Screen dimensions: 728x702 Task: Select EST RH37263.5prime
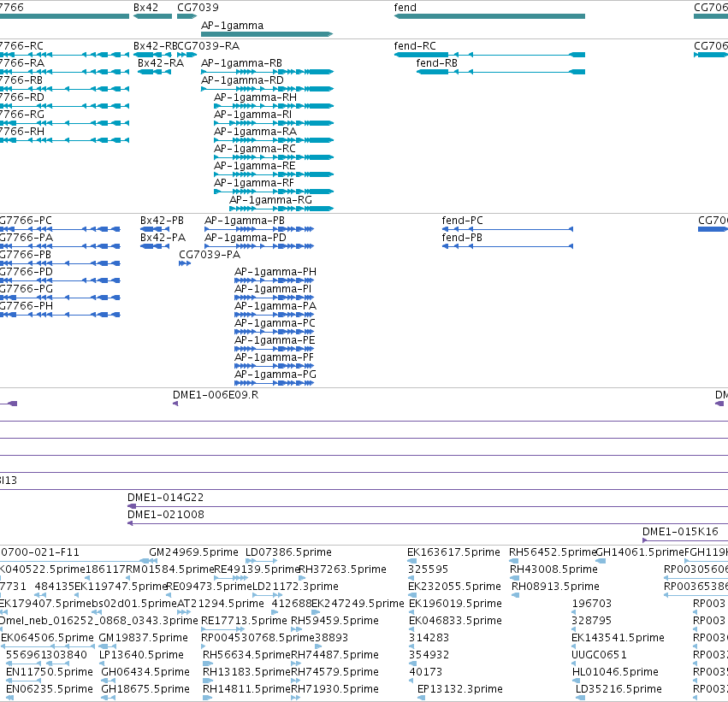[343, 569]
